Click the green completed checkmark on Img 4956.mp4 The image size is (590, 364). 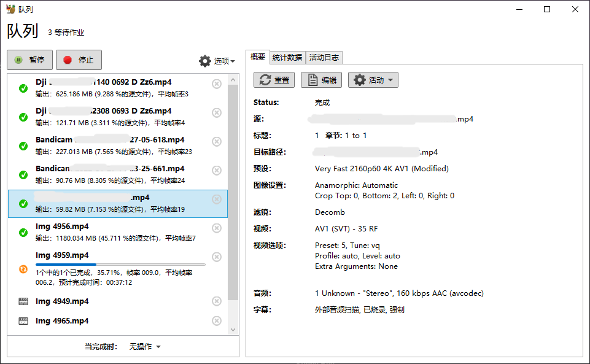(x=23, y=233)
